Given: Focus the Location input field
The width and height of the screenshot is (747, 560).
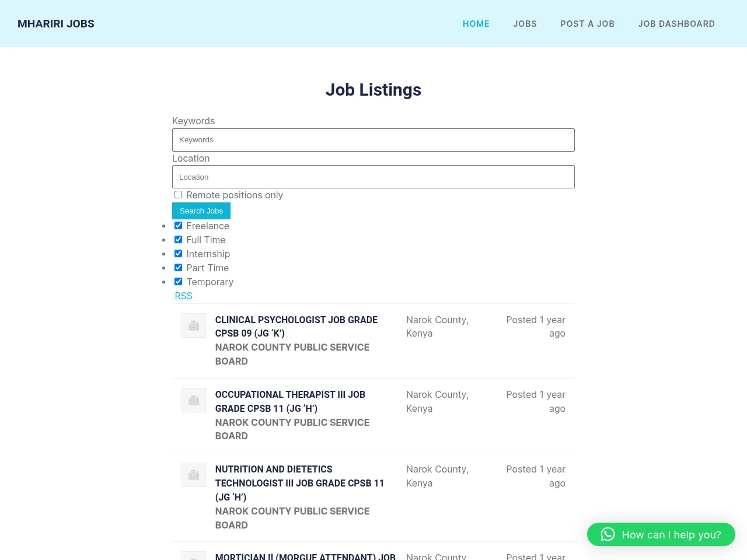Looking at the screenshot, I should tap(373, 177).
